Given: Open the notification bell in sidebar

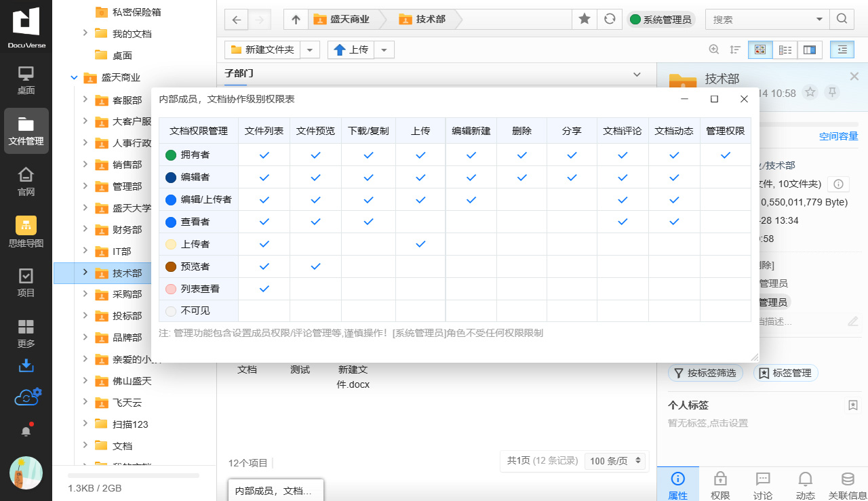Looking at the screenshot, I should point(26,430).
